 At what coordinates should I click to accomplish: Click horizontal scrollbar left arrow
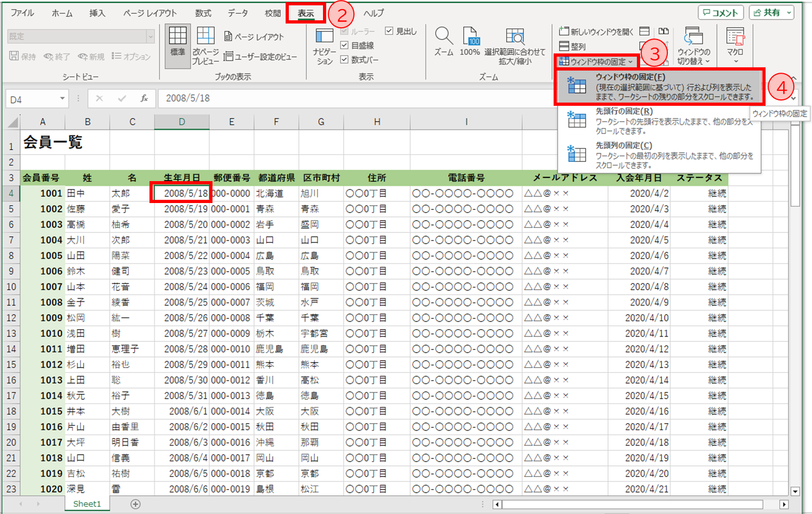point(497,504)
